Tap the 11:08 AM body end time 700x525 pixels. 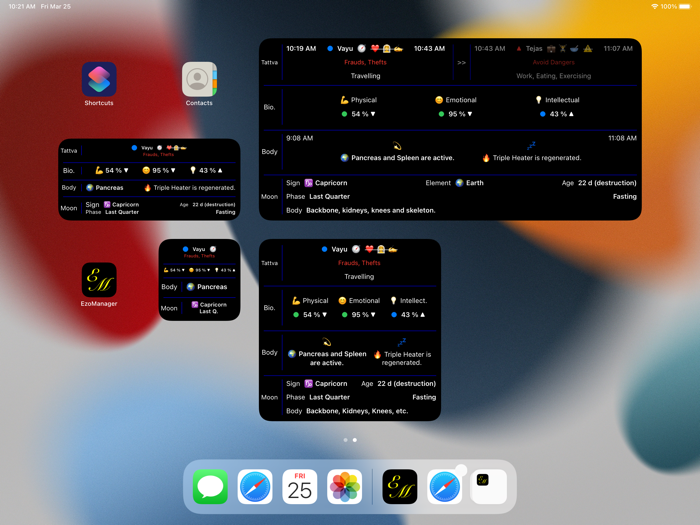pyautogui.click(x=622, y=138)
